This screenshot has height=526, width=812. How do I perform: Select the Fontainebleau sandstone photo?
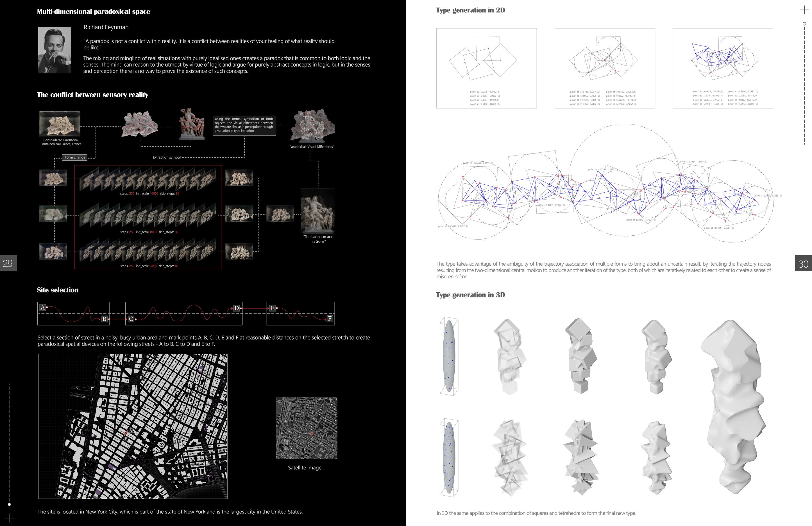(60, 124)
